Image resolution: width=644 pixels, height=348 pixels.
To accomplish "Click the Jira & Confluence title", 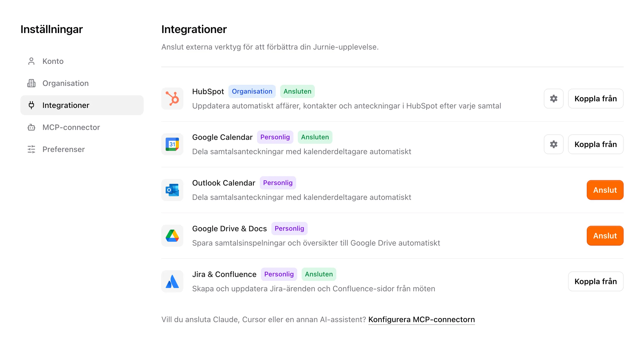I will (x=224, y=274).
